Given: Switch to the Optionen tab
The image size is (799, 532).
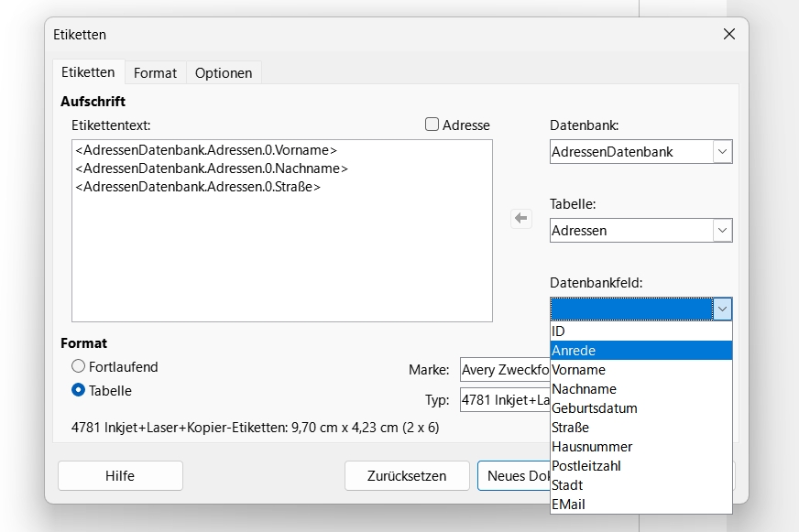Looking at the screenshot, I should pos(224,73).
